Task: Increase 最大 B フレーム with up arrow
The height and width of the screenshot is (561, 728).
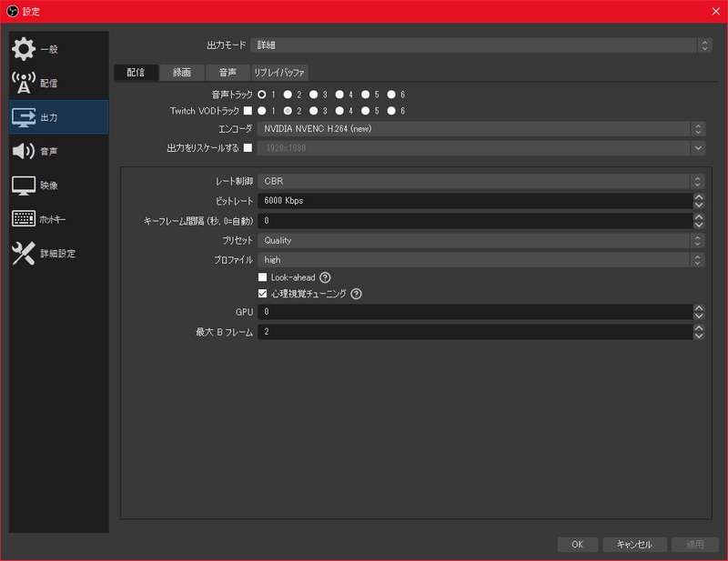Action: coord(699,328)
